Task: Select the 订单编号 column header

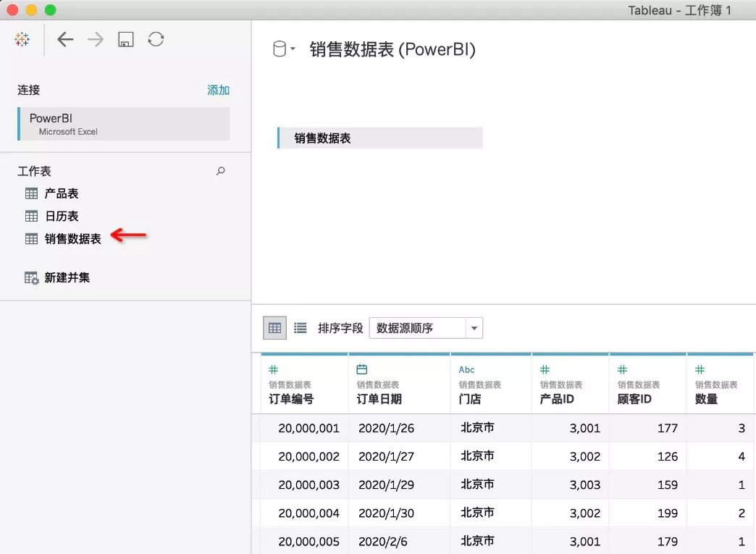Action: [291, 399]
